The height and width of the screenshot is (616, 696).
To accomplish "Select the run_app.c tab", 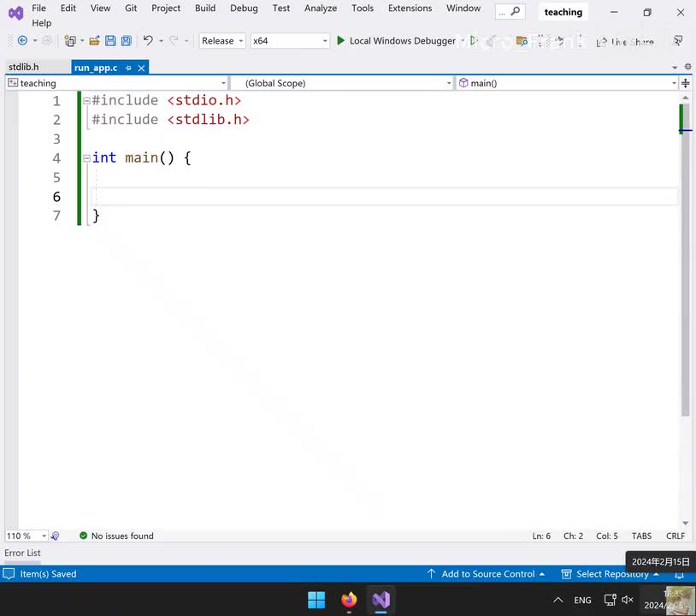I will 96,68.
